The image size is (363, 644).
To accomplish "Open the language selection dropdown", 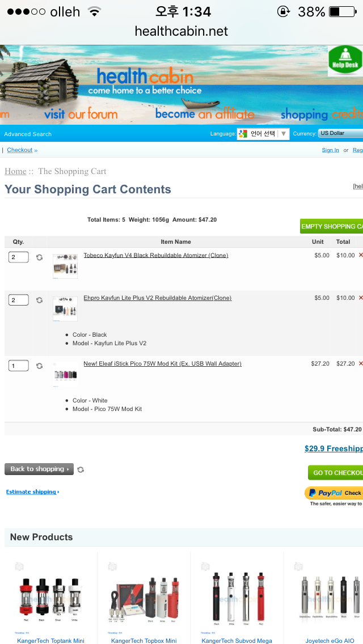I will click(x=263, y=134).
